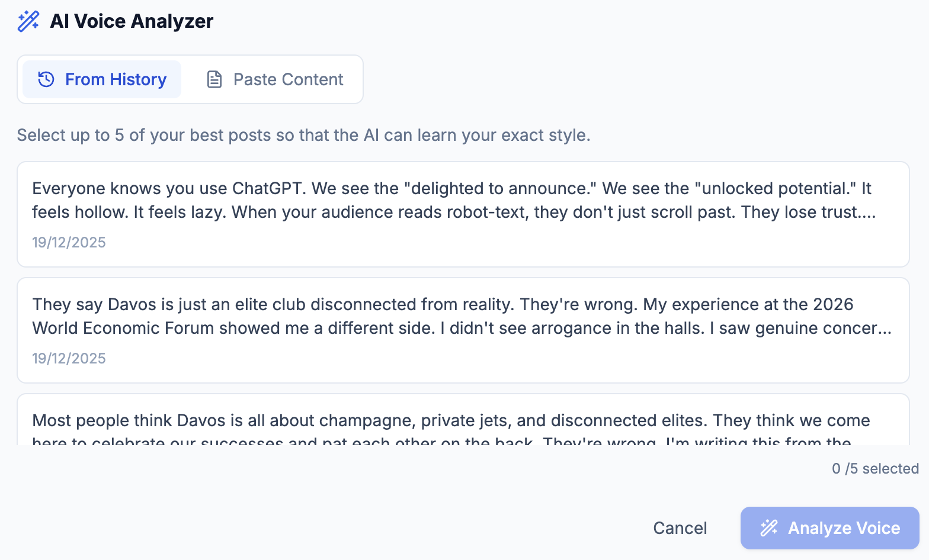Click the 19/12/2025 date under the "They say Davos" post
The height and width of the screenshot is (560, 929).
[x=69, y=358]
